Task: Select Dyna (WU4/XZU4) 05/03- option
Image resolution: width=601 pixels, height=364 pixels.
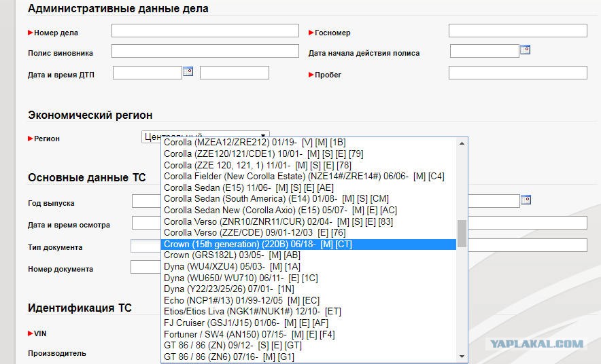Action: pyautogui.click(x=309, y=267)
